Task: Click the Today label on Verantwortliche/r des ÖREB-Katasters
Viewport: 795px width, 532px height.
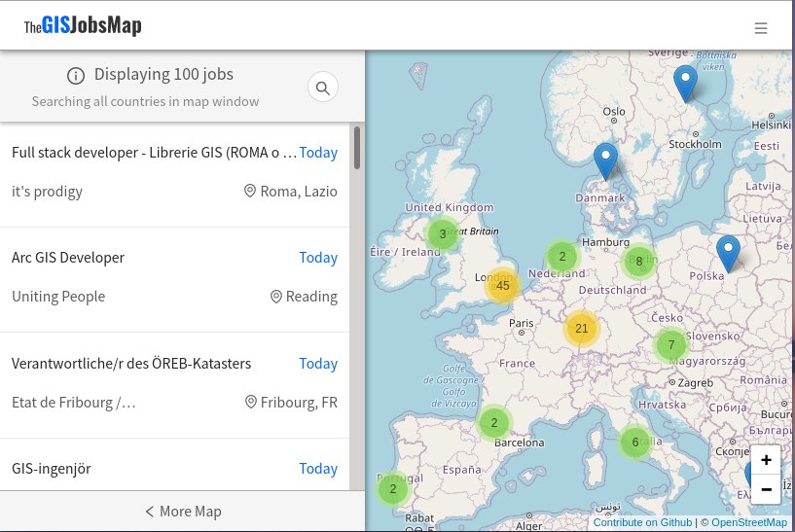Action: (318, 364)
